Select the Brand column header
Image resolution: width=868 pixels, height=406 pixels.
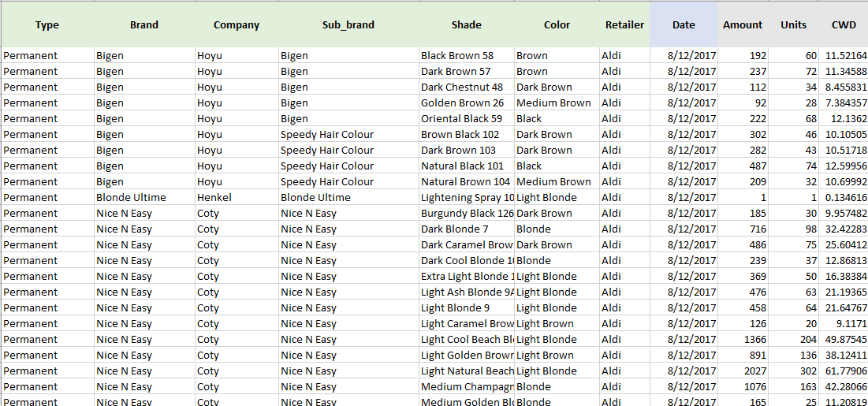(144, 24)
